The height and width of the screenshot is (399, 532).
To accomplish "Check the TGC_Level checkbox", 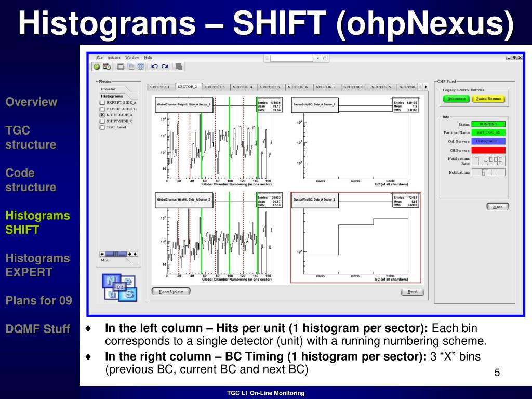I will [102, 127].
